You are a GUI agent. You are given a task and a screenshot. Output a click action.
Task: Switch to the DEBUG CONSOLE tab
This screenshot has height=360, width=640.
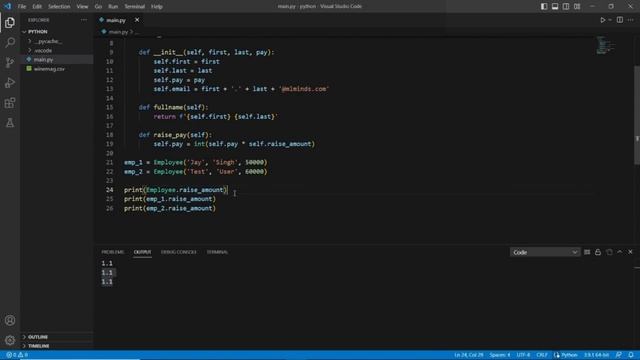[178, 252]
